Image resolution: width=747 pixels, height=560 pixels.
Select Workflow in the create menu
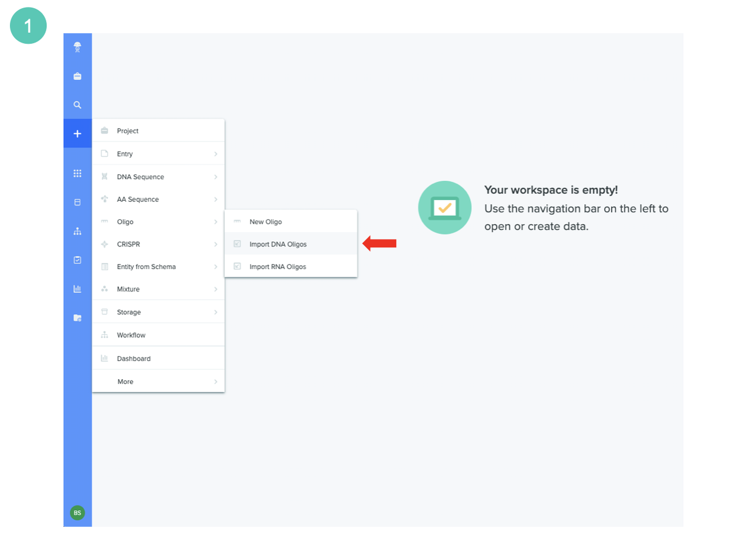click(158, 335)
